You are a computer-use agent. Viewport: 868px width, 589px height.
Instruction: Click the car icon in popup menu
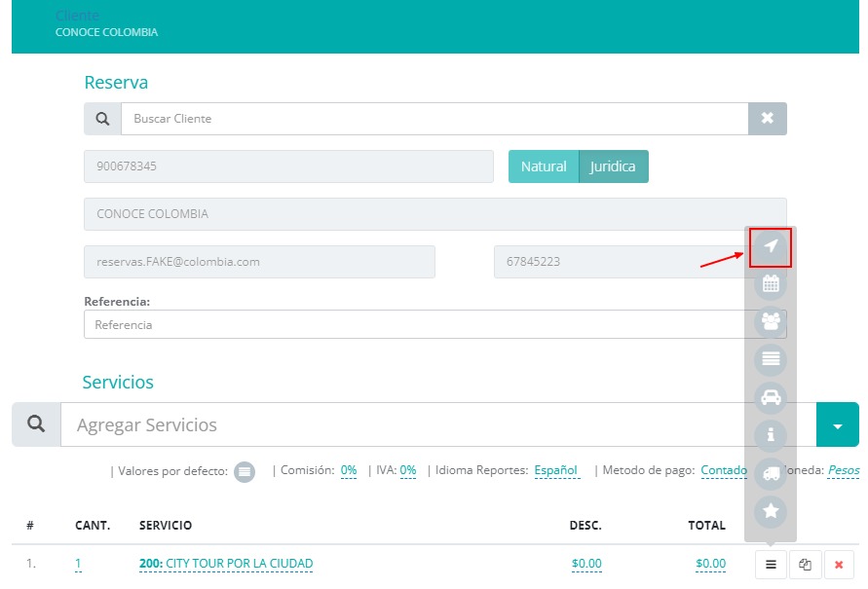[x=771, y=397]
